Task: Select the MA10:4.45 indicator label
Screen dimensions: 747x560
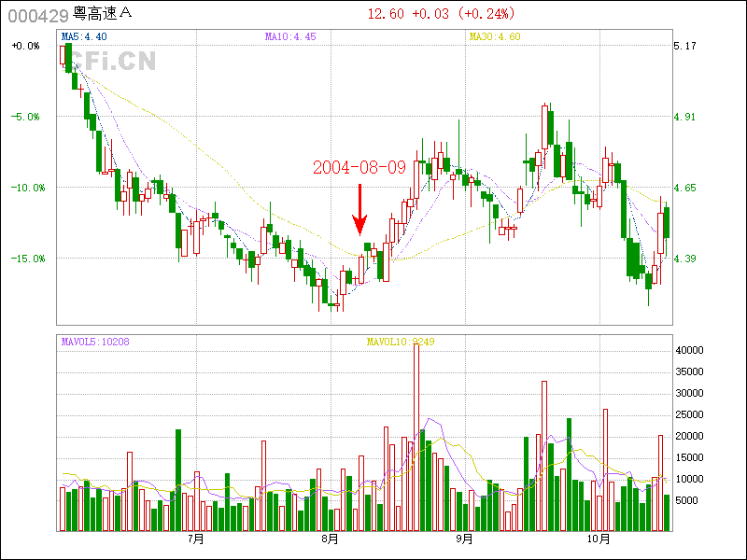Action: [x=290, y=37]
